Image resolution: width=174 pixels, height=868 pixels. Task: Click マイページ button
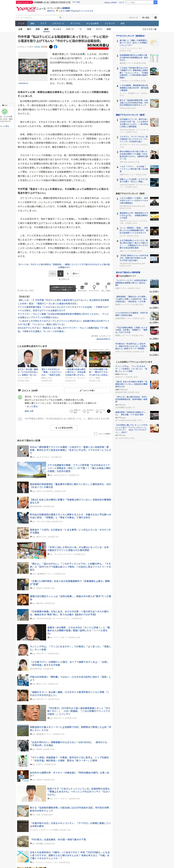tap(133, 18)
